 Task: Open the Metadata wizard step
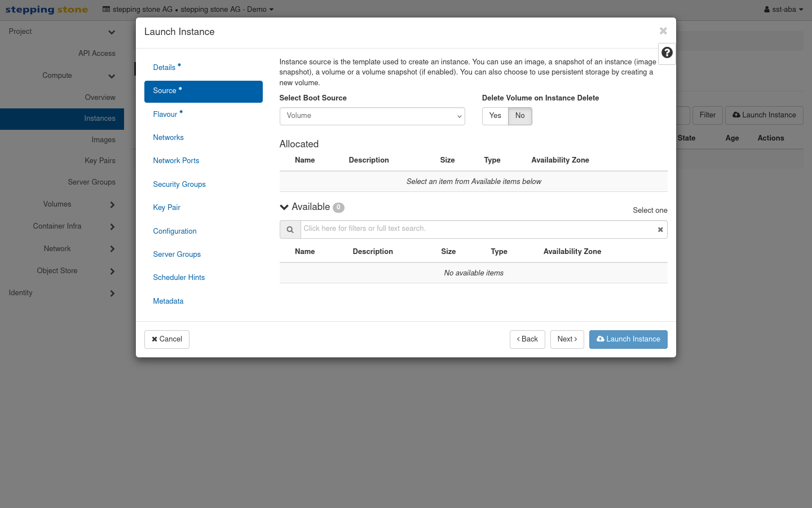click(204, 301)
